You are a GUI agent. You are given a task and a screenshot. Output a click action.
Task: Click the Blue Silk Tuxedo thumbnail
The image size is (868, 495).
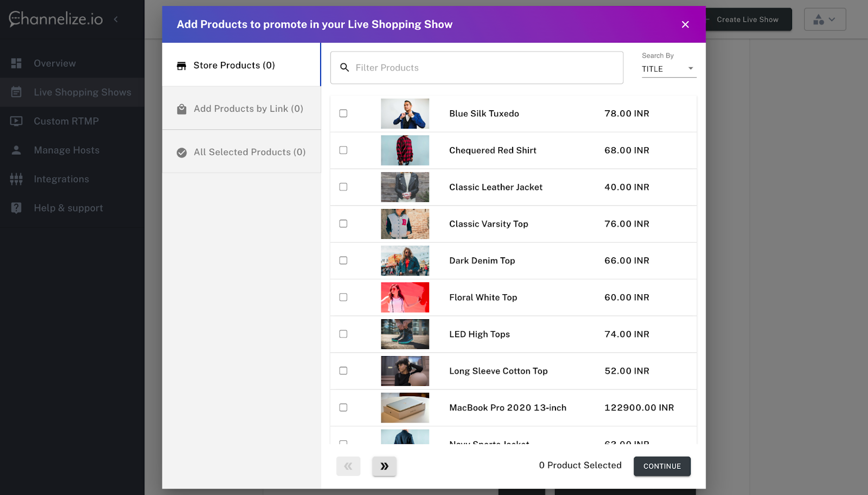pos(405,113)
